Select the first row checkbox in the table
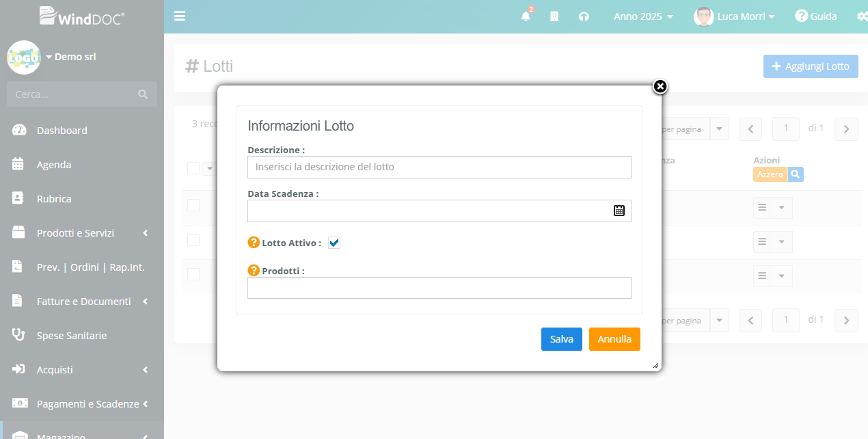 point(193,205)
